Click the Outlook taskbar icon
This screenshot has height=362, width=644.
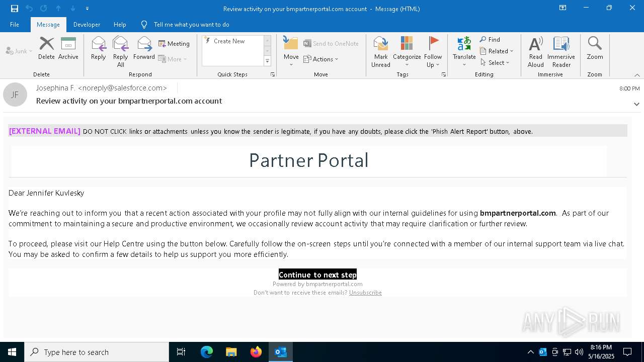coord(281,352)
